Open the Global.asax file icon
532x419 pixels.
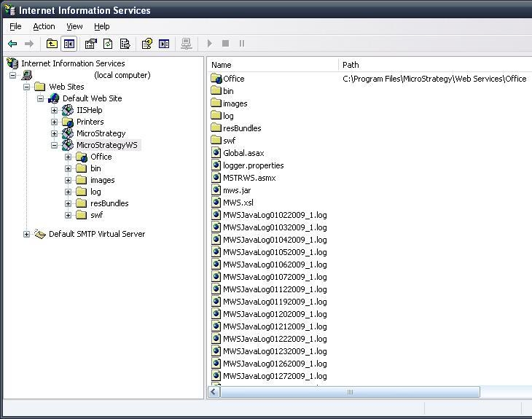point(216,153)
